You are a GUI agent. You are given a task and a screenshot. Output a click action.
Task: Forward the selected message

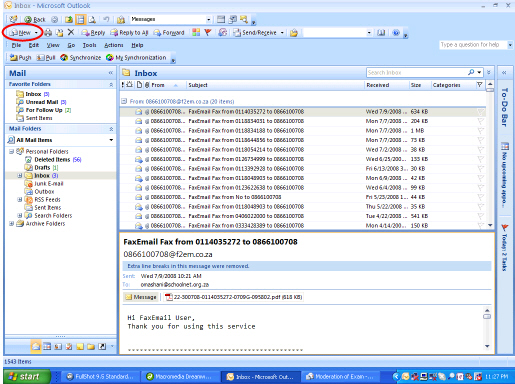pyautogui.click(x=169, y=32)
